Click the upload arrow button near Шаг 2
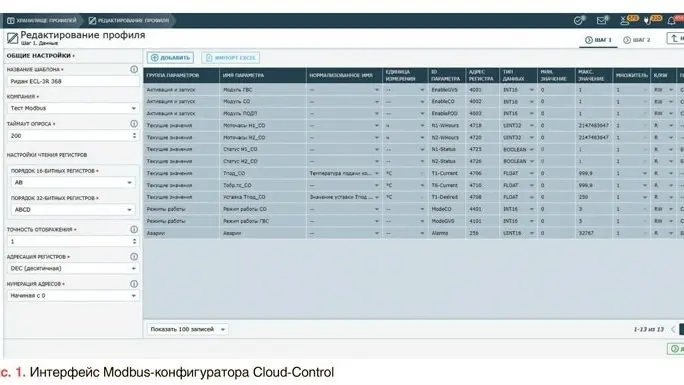 point(675,38)
